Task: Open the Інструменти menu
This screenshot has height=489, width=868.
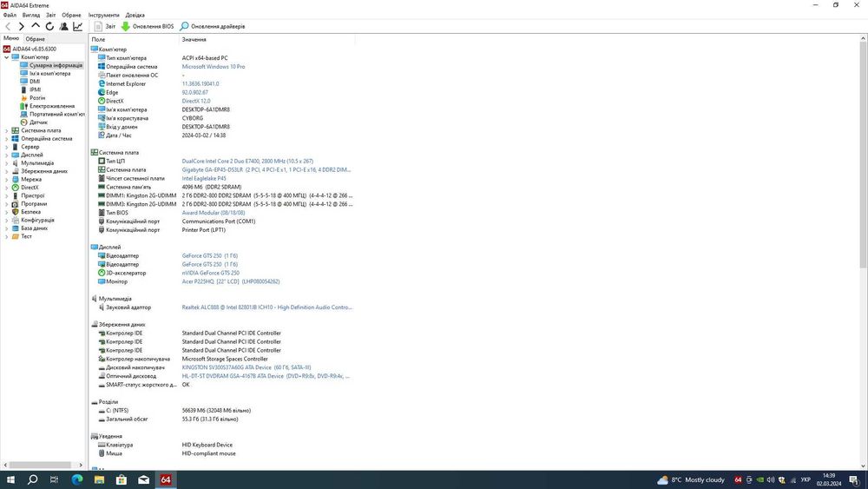Action: [103, 15]
